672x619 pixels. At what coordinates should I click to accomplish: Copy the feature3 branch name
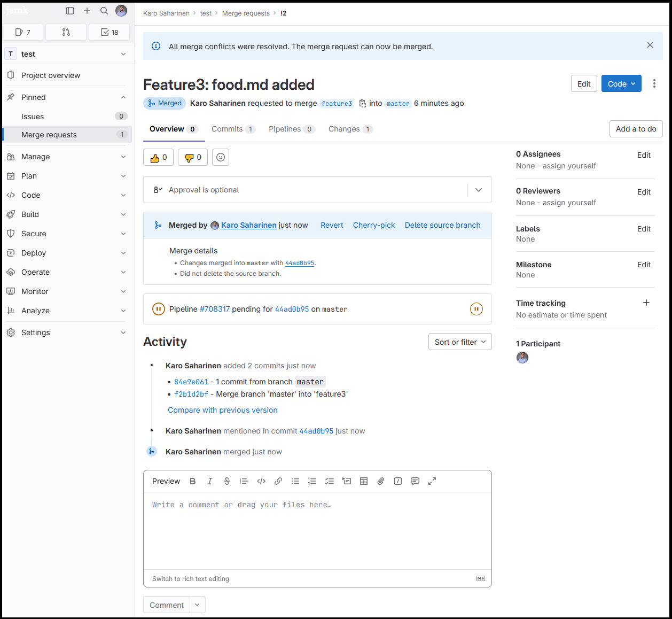(x=363, y=103)
